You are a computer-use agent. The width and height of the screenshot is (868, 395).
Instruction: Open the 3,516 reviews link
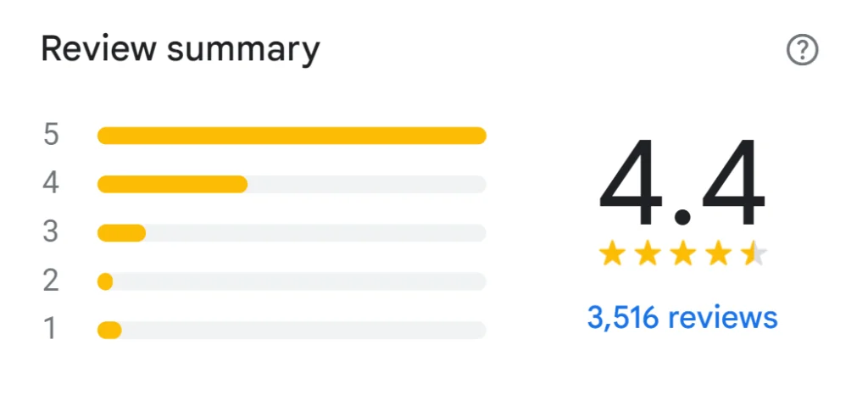click(682, 317)
